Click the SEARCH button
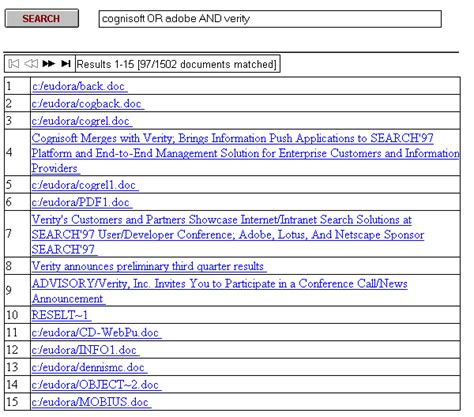 click(42, 18)
